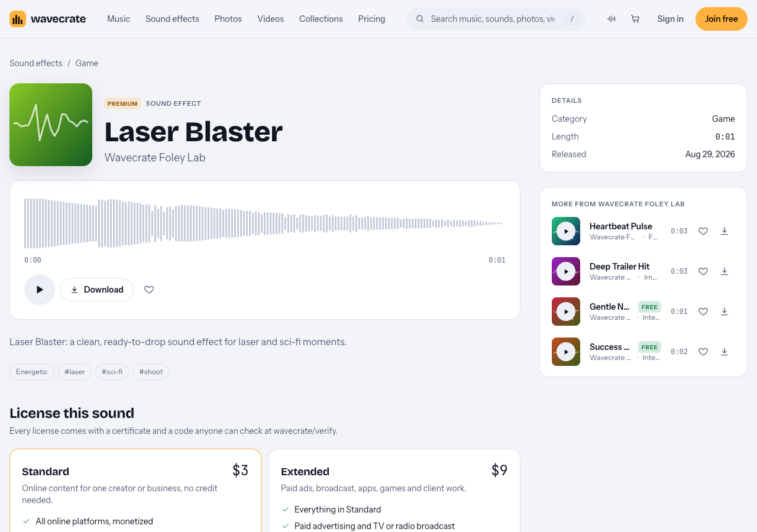Click Sign in
The height and width of the screenshot is (532, 757).
click(x=670, y=19)
